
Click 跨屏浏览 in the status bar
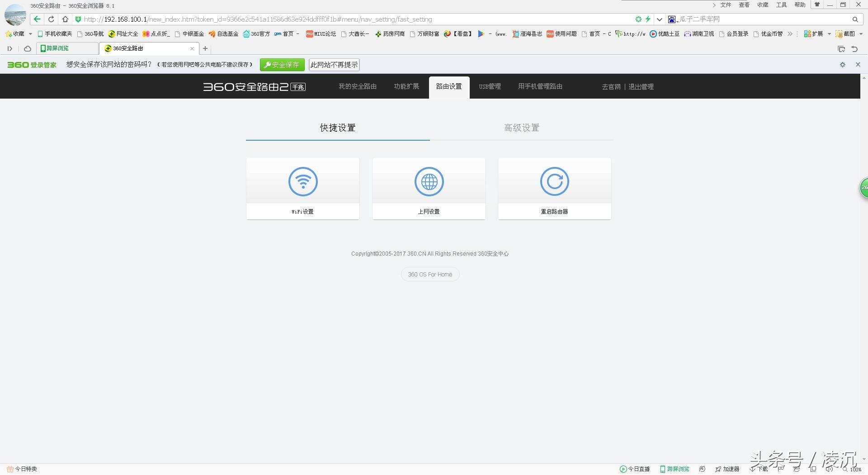675,469
